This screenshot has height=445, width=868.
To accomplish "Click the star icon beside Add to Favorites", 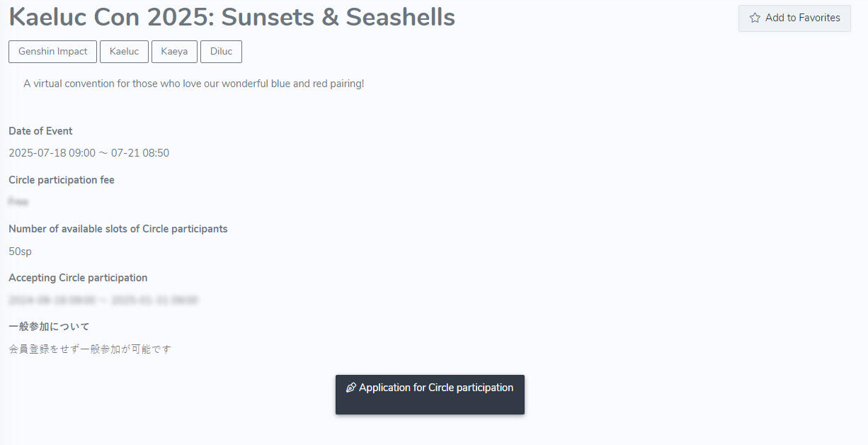I will (755, 18).
